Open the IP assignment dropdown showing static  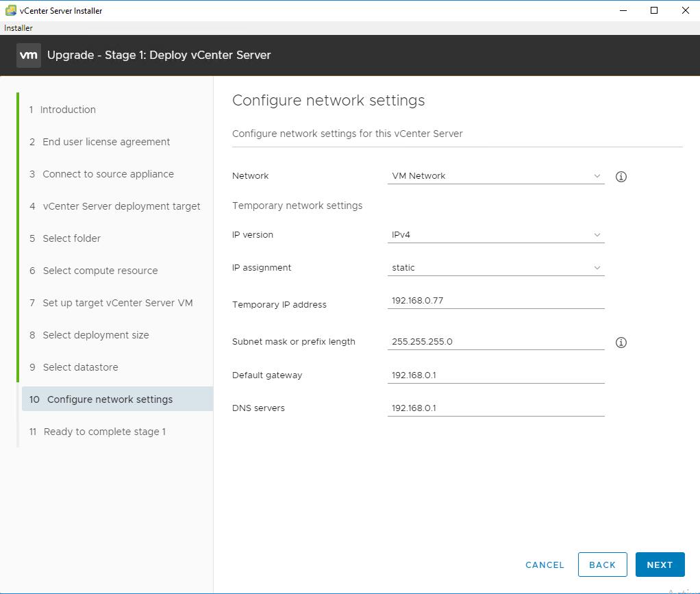(x=495, y=267)
